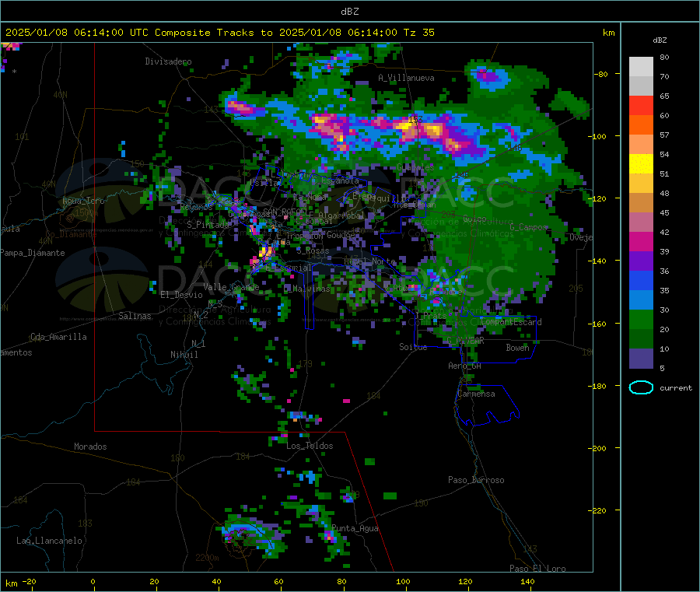Click the 'Los_Toldos' map label
The image size is (700, 592).
click(310, 446)
